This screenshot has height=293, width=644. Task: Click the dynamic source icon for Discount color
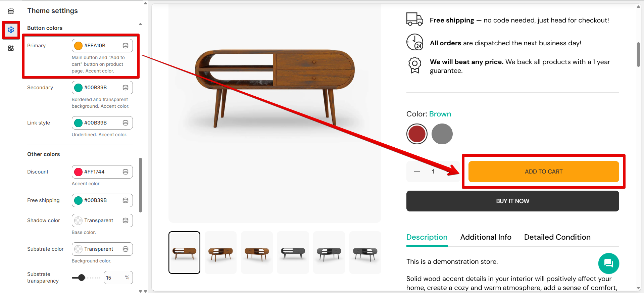[x=126, y=172]
